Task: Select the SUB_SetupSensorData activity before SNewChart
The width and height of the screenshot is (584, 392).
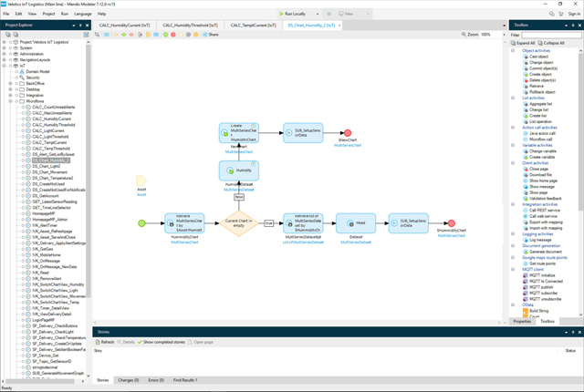Action: tap(303, 133)
